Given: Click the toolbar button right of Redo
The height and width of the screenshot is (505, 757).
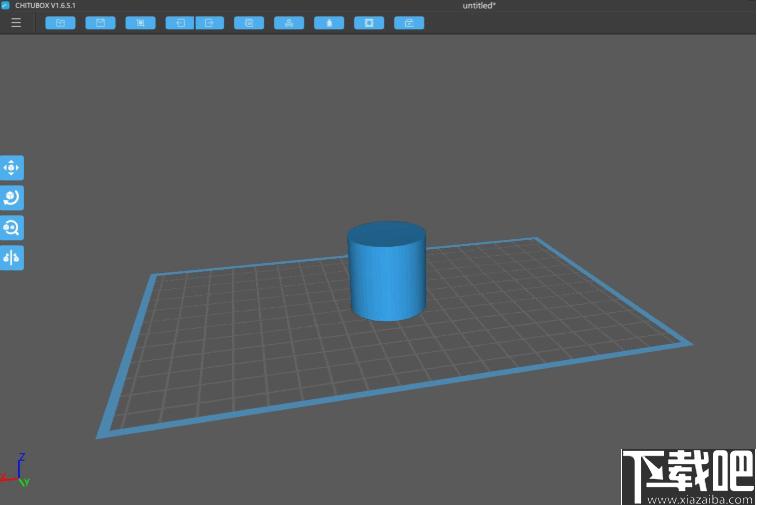Looking at the screenshot, I should tap(249, 23).
